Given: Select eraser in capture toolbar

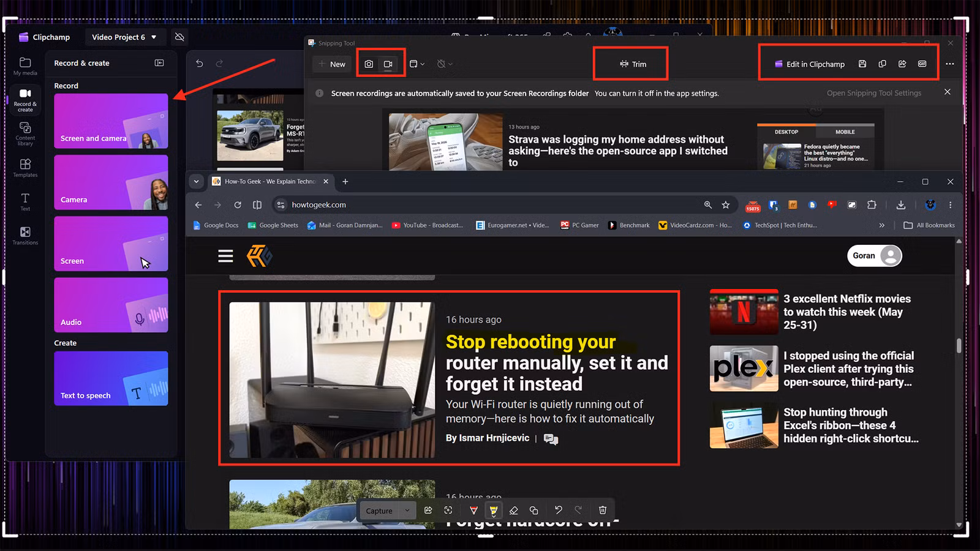Looking at the screenshot, I should coord(514,510).
